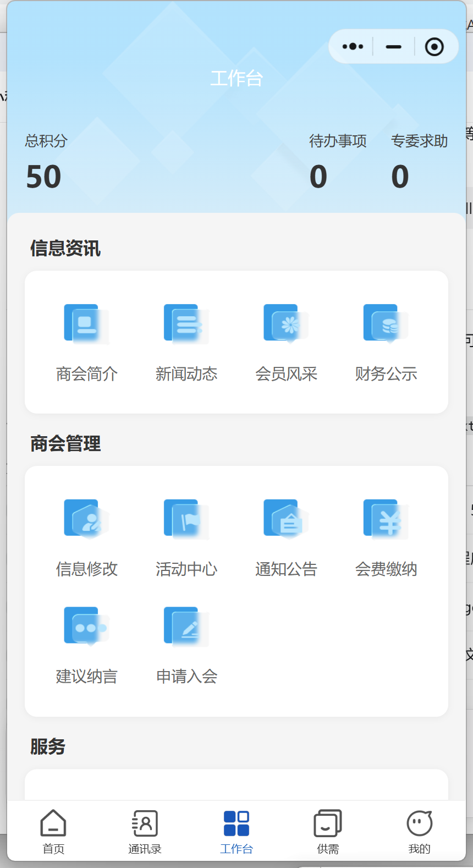Click the 信息资讯 section heading

click(65, 248)
